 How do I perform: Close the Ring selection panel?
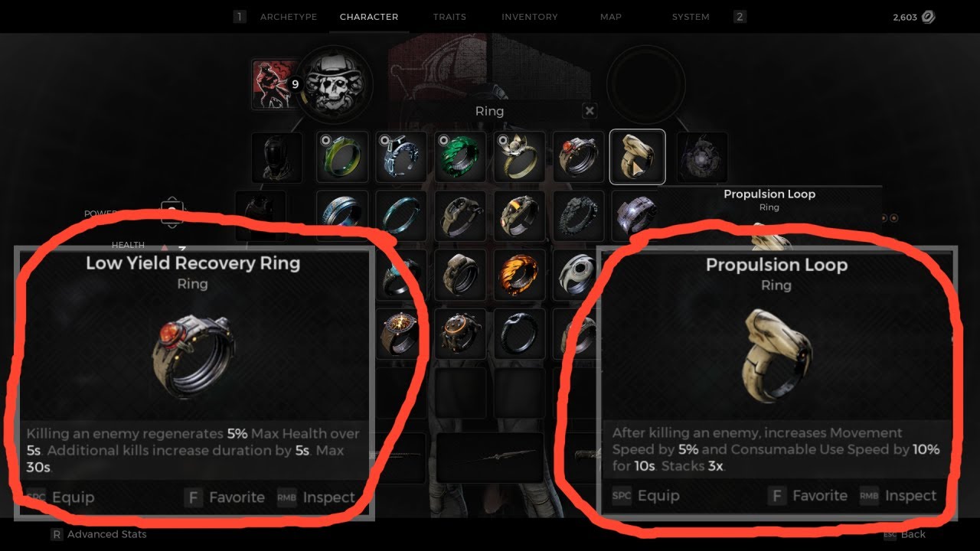tap(590, 111)
